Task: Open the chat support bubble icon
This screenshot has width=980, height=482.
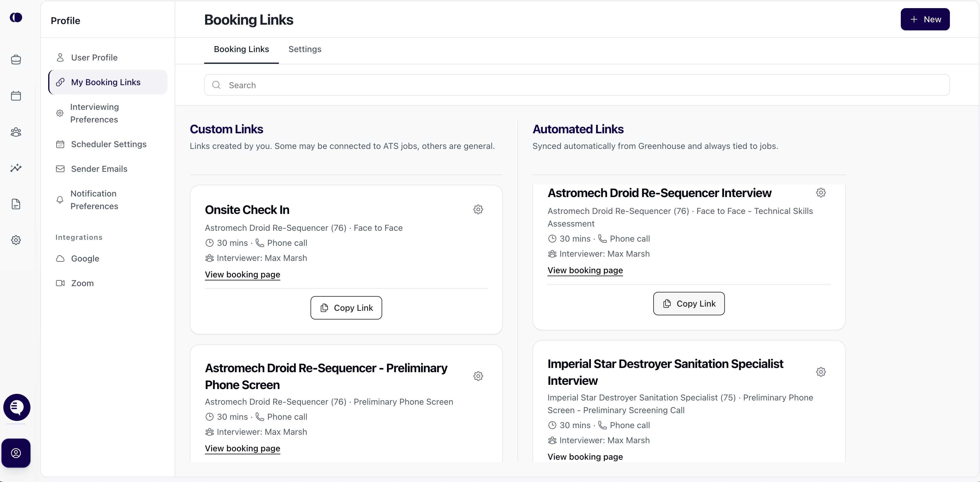Action: tap(17, 407)
